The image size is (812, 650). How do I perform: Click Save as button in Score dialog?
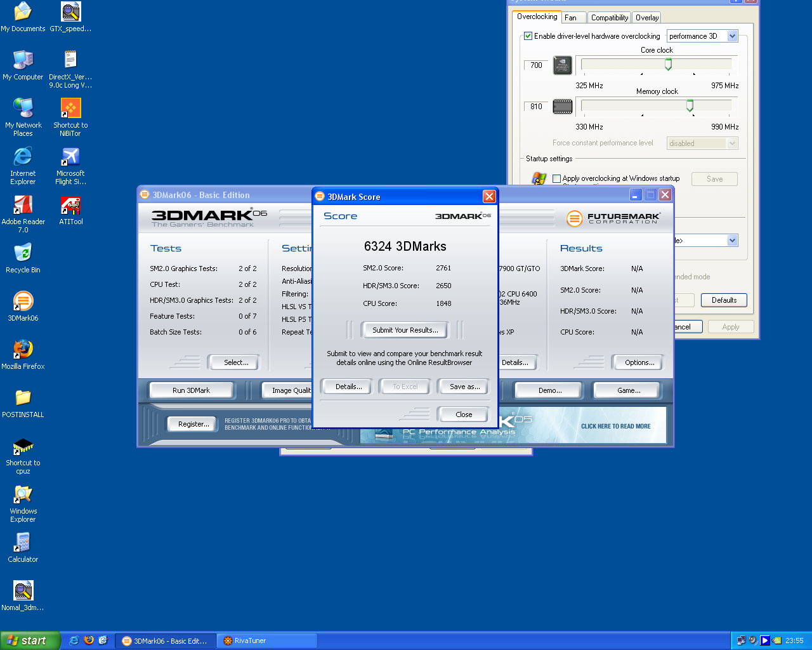(464, 387)
